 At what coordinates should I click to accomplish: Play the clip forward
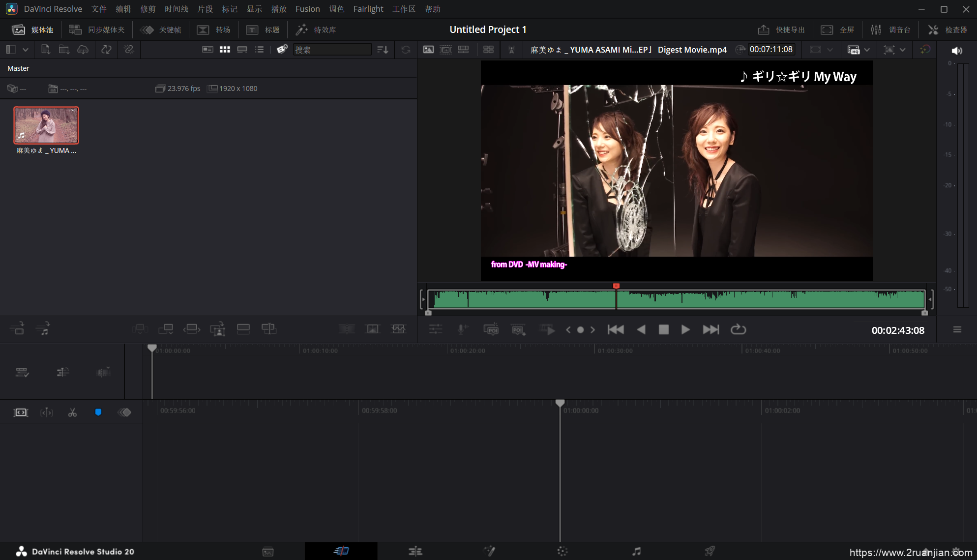[685, 330]
